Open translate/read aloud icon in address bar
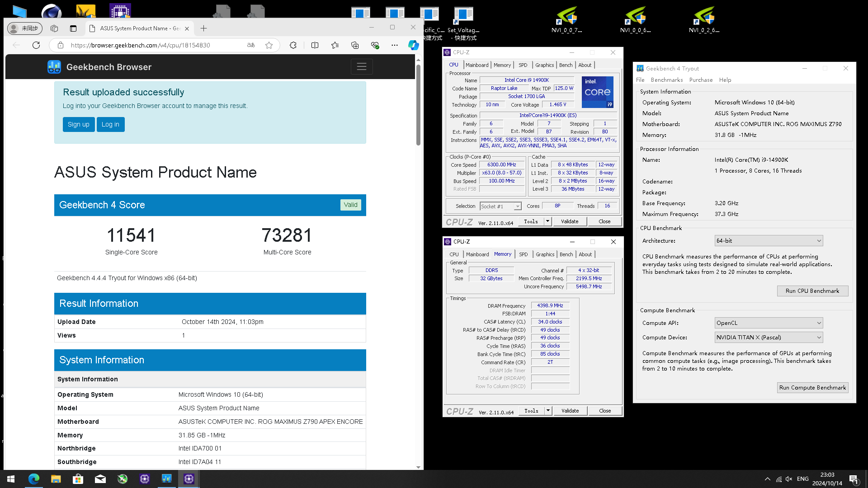 point(251,45)
